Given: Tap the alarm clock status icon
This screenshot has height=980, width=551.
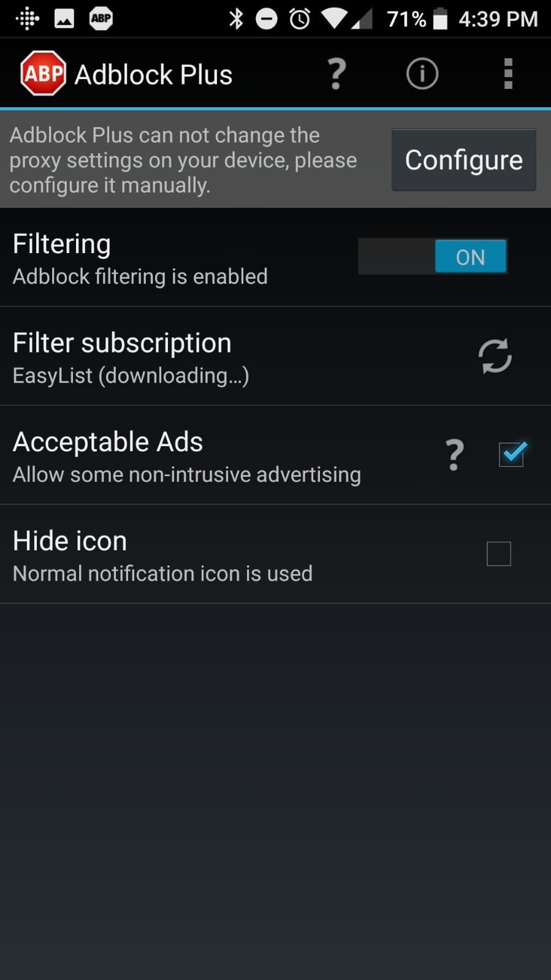Looking at the screenshot, I should coord(300,19).
